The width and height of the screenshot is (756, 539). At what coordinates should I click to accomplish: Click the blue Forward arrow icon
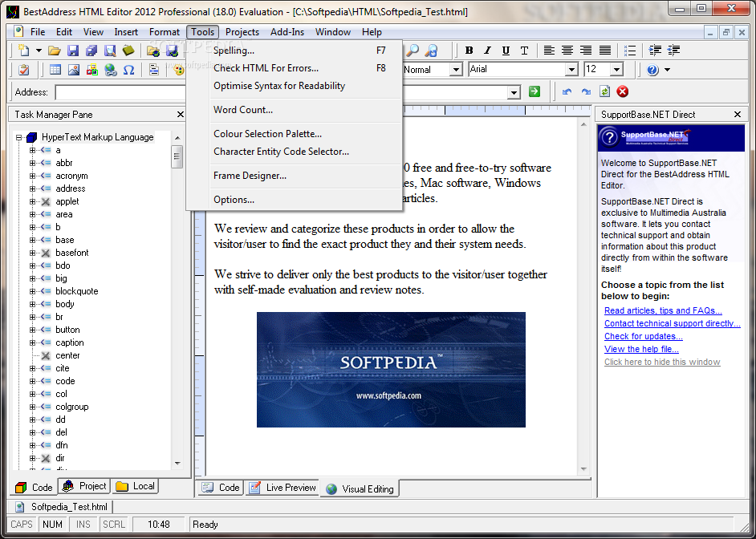click(586, 91)
